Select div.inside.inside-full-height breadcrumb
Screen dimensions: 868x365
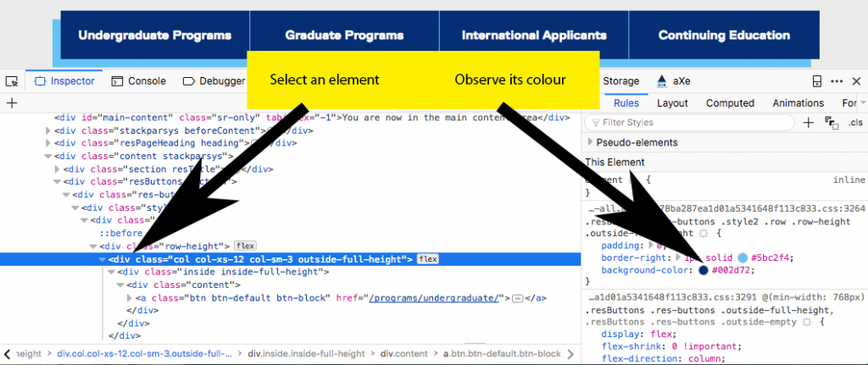click(306, 353)
